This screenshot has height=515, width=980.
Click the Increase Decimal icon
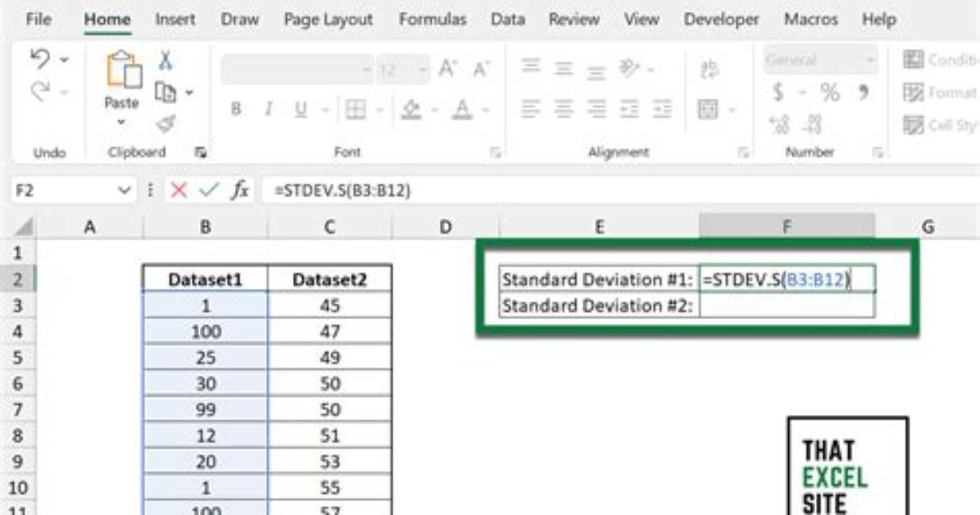point(779,124)
